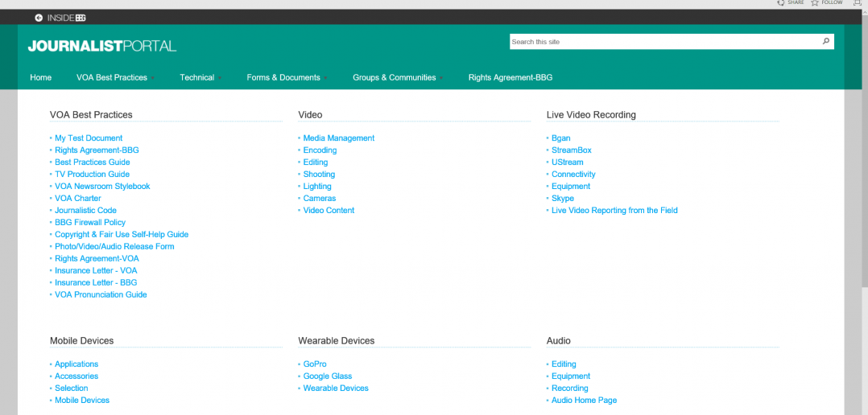Open the Audio Home Page link
The width and height of the screenshot is (868, 415).
coord(584,400)
